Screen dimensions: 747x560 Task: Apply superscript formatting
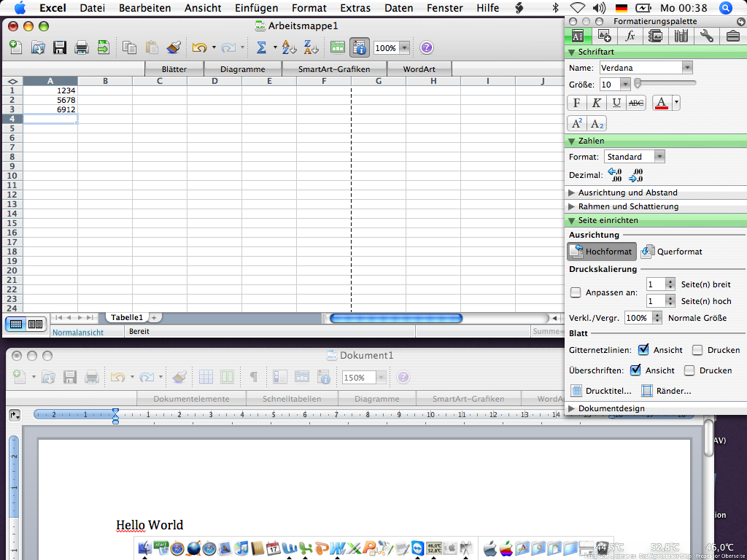577,124
